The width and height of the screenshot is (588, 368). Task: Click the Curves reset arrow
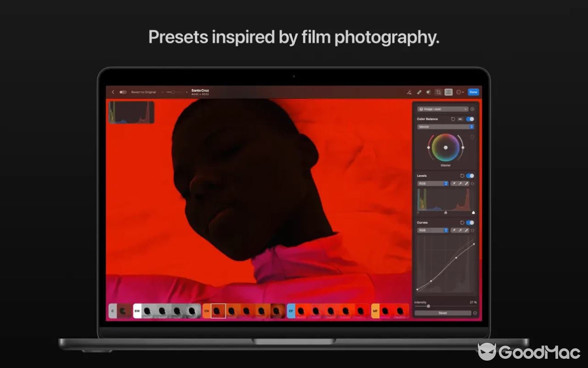click(462, 222)
